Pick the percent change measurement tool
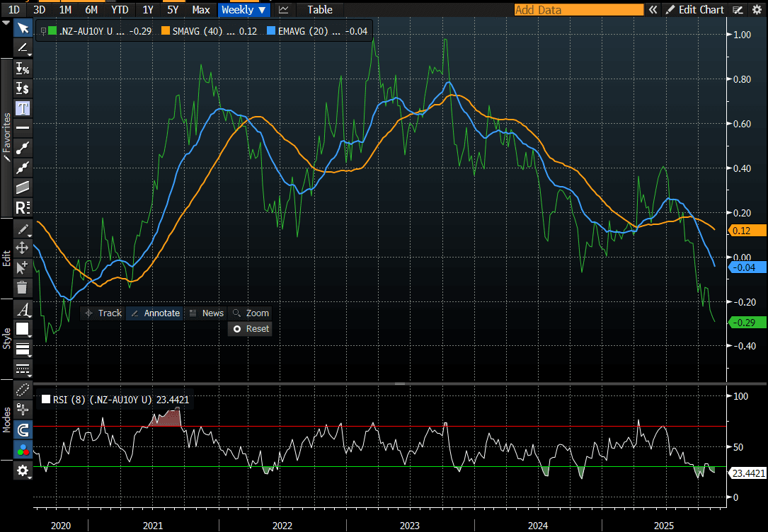 tap(23, 69)
